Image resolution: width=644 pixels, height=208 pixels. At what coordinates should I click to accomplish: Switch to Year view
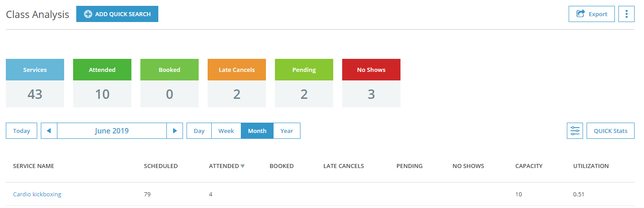(287, 131)
